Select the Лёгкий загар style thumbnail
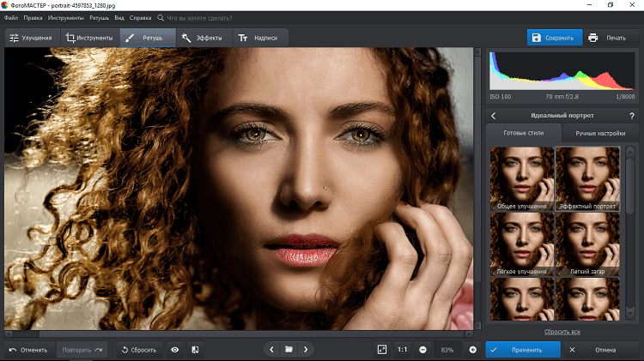Image resolution: width=644 pixels, height=361 pixels. (587, 244)
